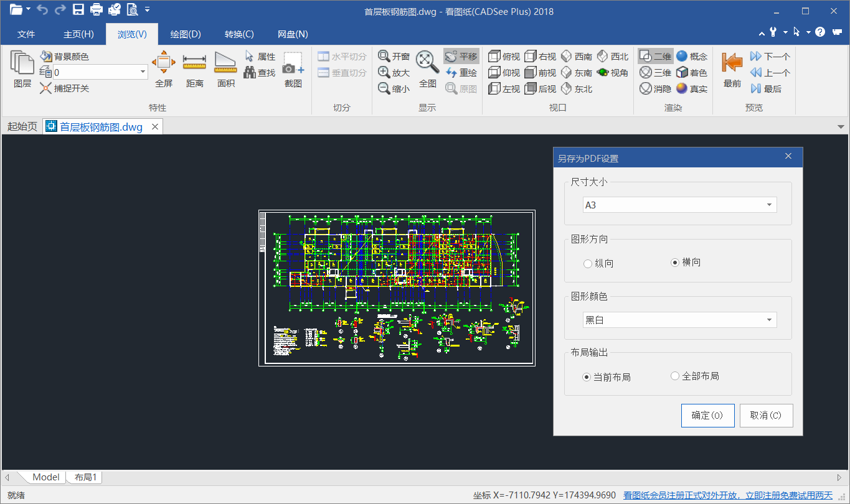Switch viewport to 俯视 (top view)
The height and width of the screenshot is (504, 850).
tap(504, 56)
